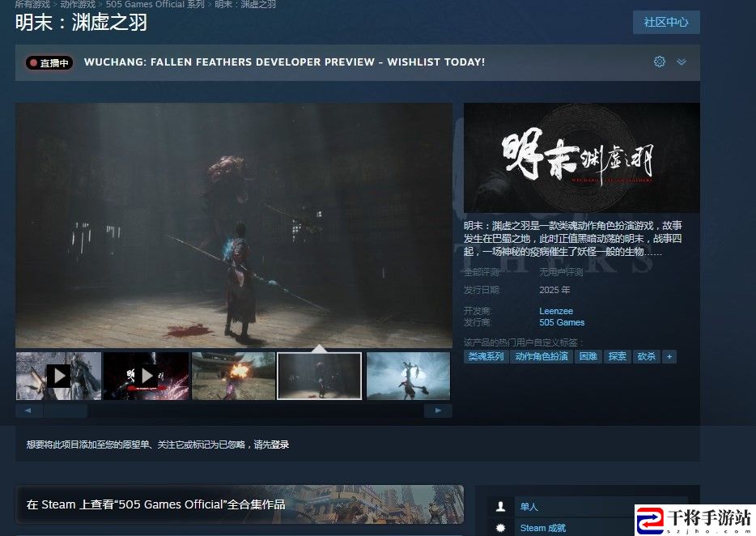756x536 pixels.
Task: Go to 动作游戏 breadcrumb
Action: click(x=78, y=4)
